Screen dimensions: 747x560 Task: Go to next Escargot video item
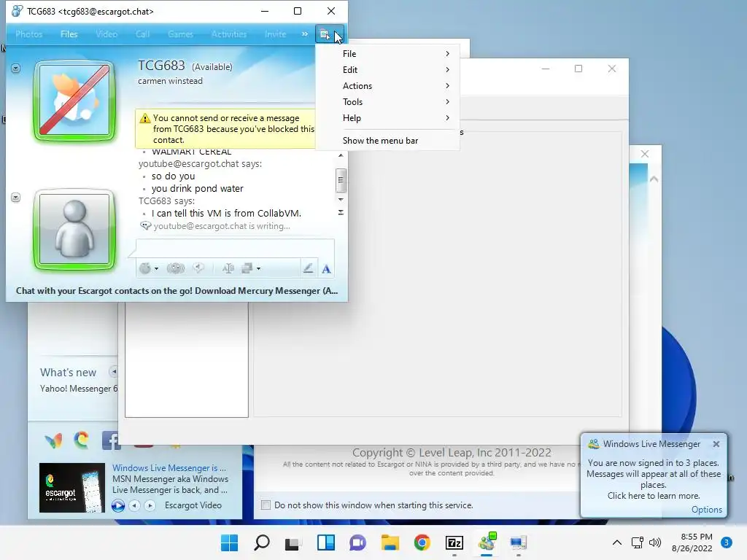[150, 506]
